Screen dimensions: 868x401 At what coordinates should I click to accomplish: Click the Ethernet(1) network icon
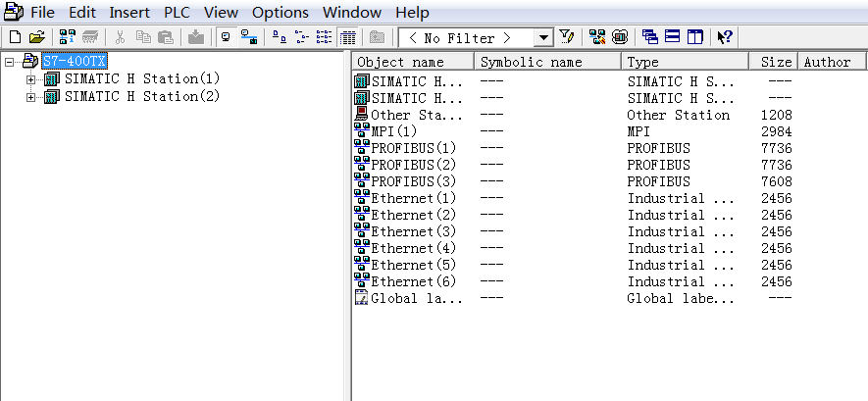[x=362, y=197]
